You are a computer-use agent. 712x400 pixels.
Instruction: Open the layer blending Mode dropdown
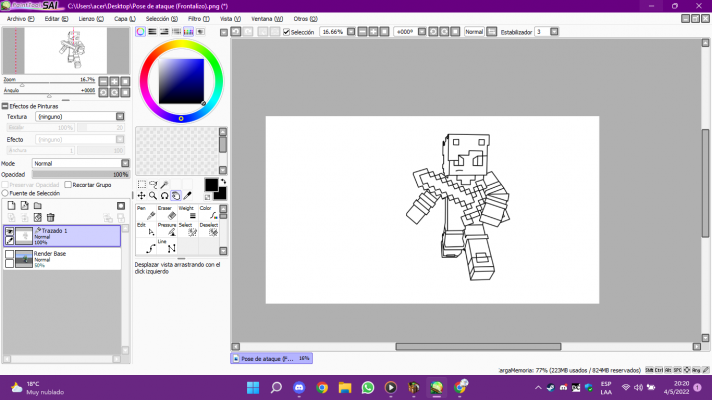tap(79, 163)
